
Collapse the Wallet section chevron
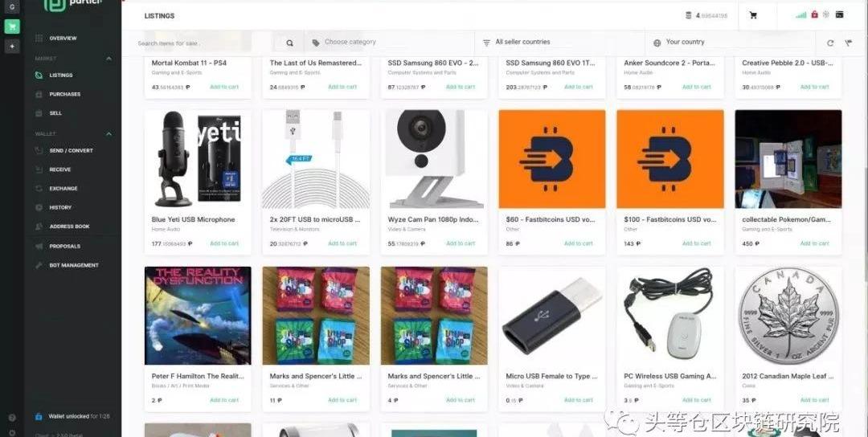(108, 133)
